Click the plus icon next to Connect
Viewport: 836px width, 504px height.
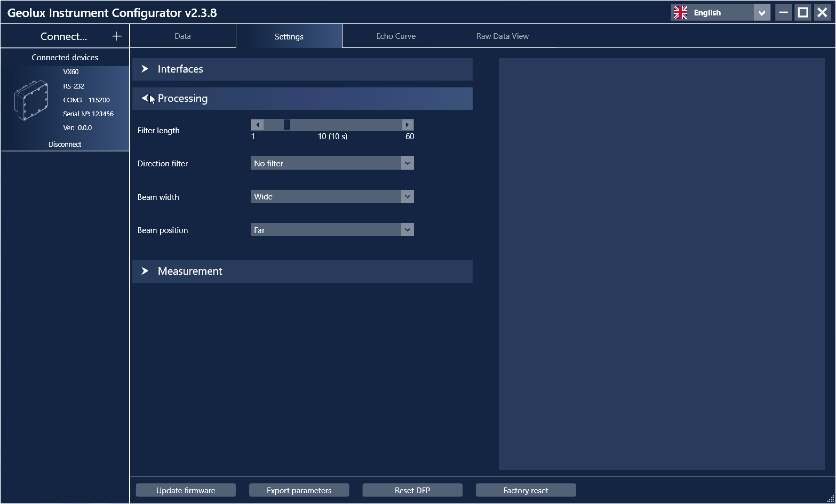tap(117, 36)
